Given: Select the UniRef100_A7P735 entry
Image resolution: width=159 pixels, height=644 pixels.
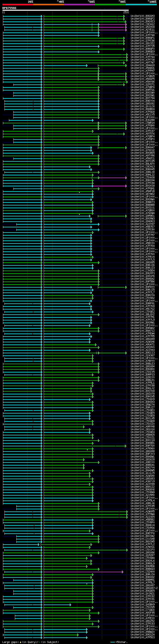Looking at the screenshot, I should (143, 46).
